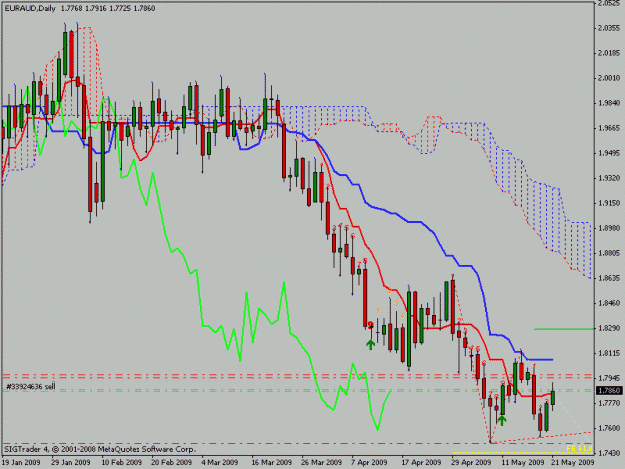Image resolution: width=625 pixels, height=469 pixels.
Task: Click the 1.8635 price axis label
Action: [609, 278]
